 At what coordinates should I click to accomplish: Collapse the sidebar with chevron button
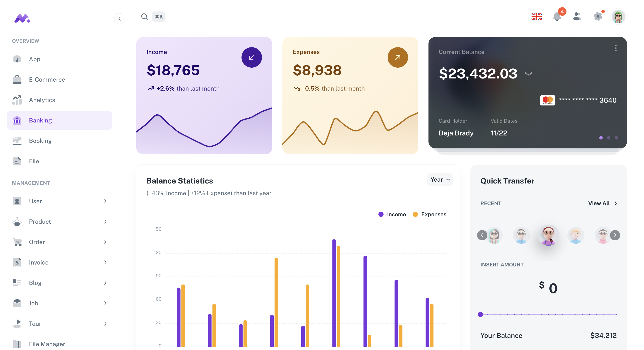pyautogui.click(x=119, y=19)
